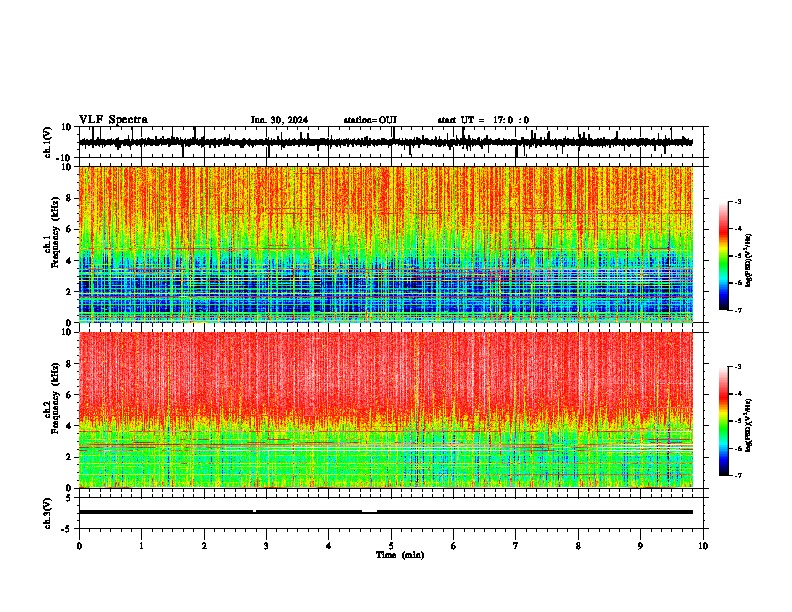Click the white gap in ch.3 trace near 4.7 min
Viewport: 792px width, 612px height.
[369, 512]
